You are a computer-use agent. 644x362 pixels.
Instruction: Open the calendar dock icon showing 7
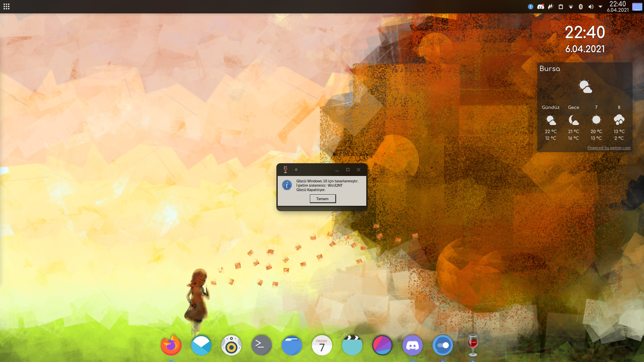pyautogui.click(x=322, y=345)
